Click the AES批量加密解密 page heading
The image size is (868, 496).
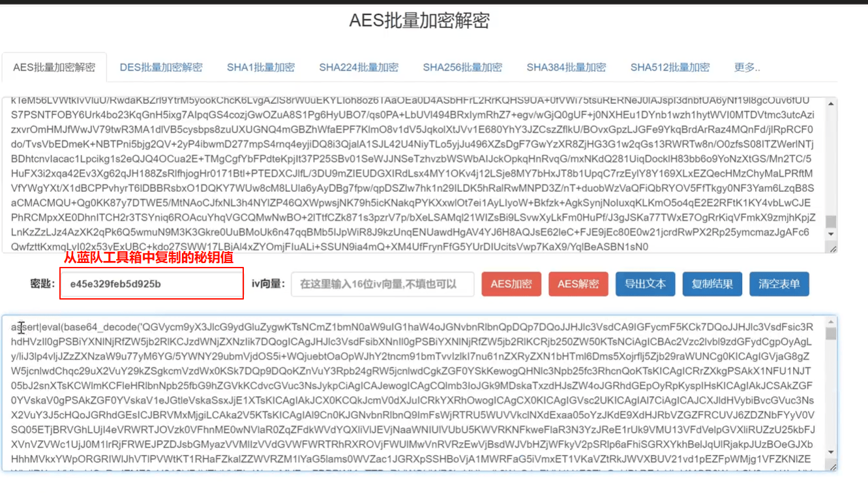[419, 21]
